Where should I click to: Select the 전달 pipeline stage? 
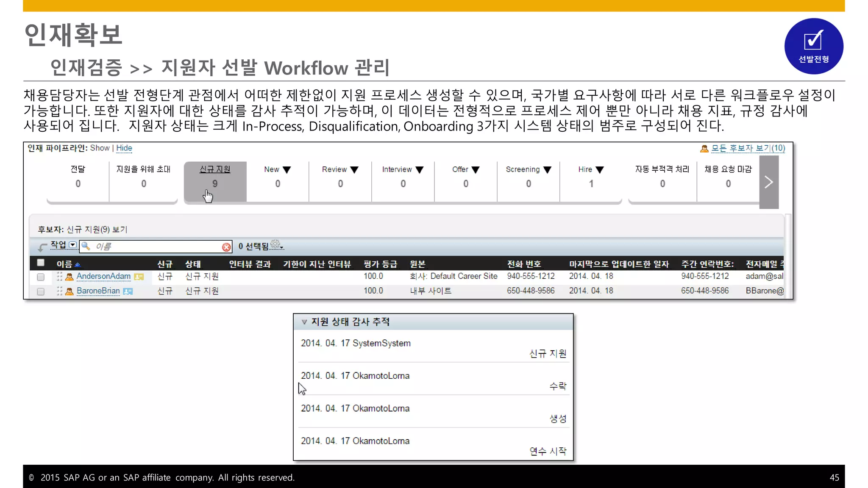[x=78, y=181]
